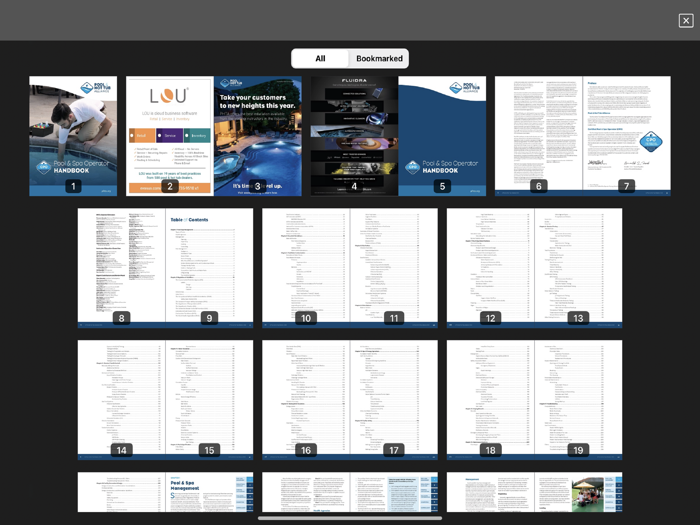The image size is (700, 525).
Task: Close the page thumbnail overview
Action: [x=686, y=21]
